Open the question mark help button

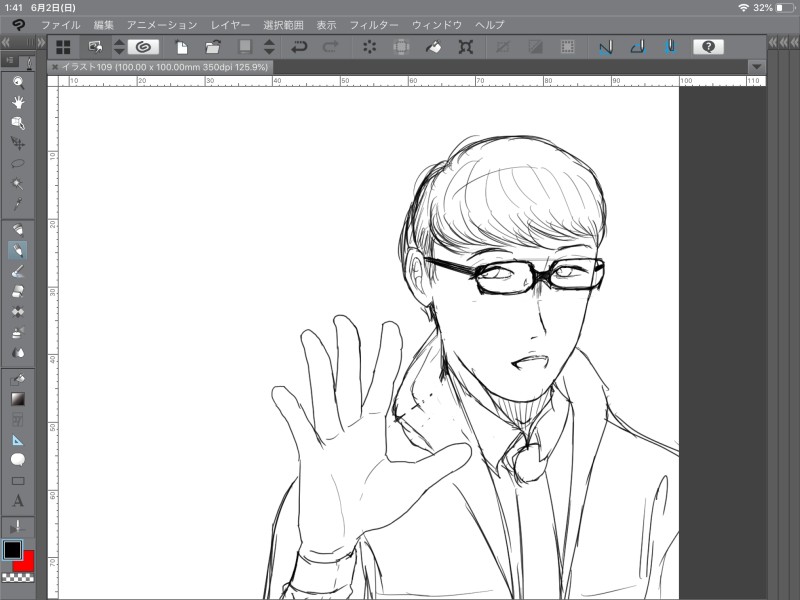(x=708, y=47)
